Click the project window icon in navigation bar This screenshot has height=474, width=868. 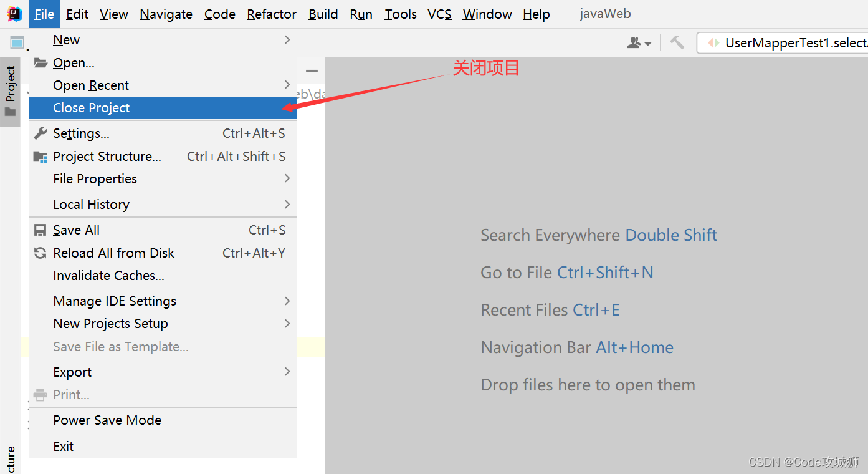(17, 42)
